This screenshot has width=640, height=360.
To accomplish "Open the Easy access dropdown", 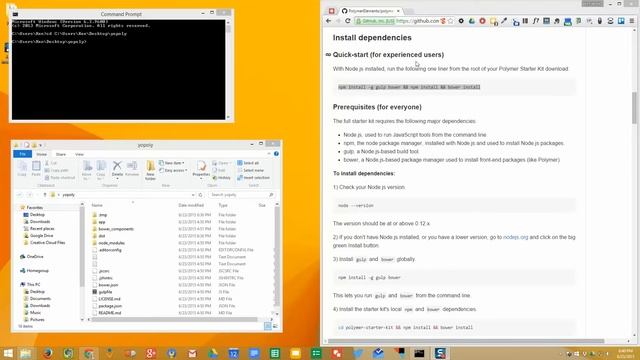I will (173, 170).
